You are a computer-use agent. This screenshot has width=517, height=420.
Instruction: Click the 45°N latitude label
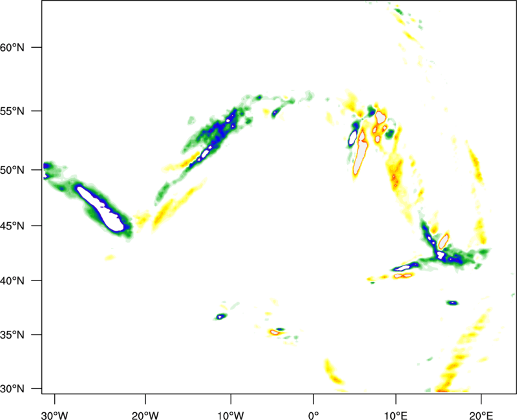point(12,226)
